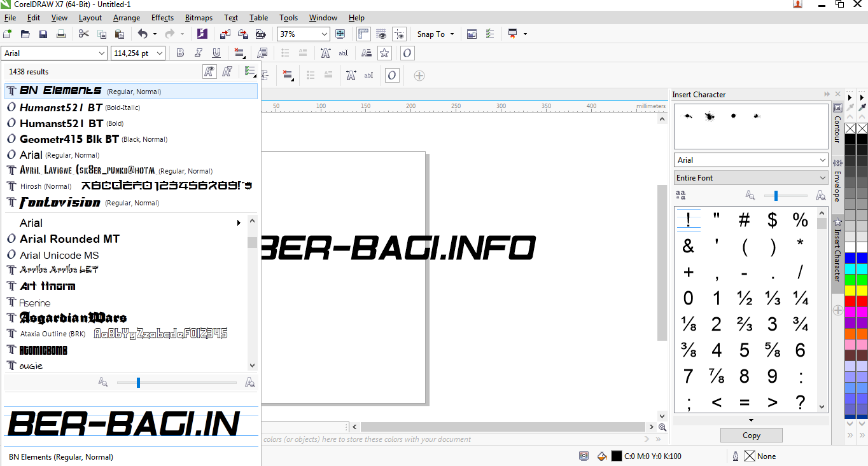Toggle Bold formatting
868x466 pixels.
[181, 53]
